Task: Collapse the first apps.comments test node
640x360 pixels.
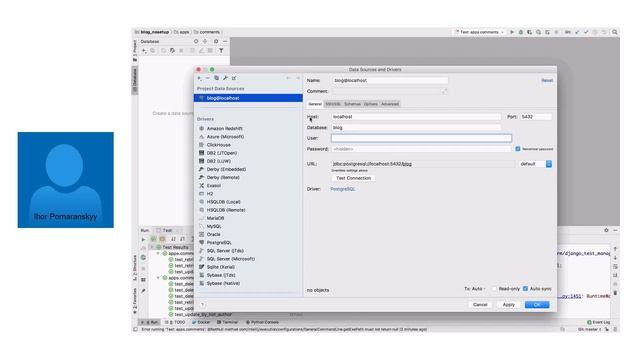Action: click(x=158, y=253)
